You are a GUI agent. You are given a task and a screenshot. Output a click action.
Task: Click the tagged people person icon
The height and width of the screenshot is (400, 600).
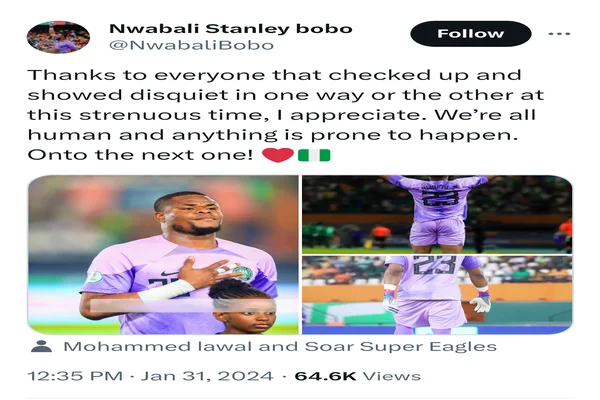(41, 346)
